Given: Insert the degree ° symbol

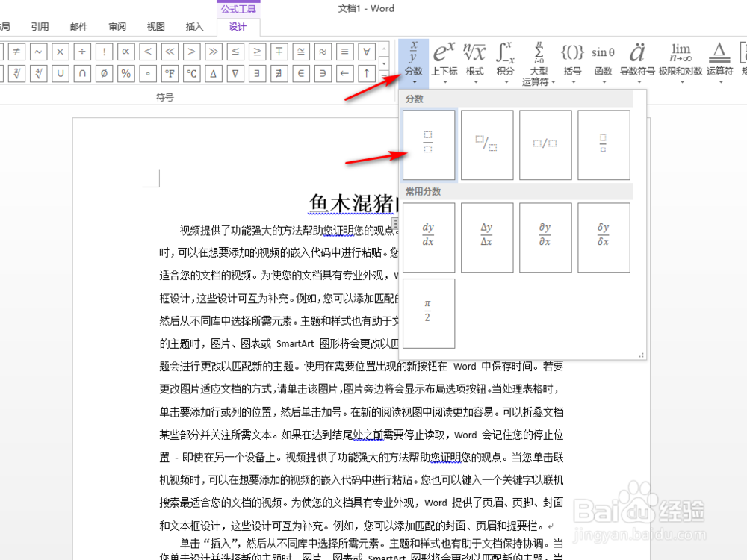Looking at the screenshot, I should click(148, 74).
